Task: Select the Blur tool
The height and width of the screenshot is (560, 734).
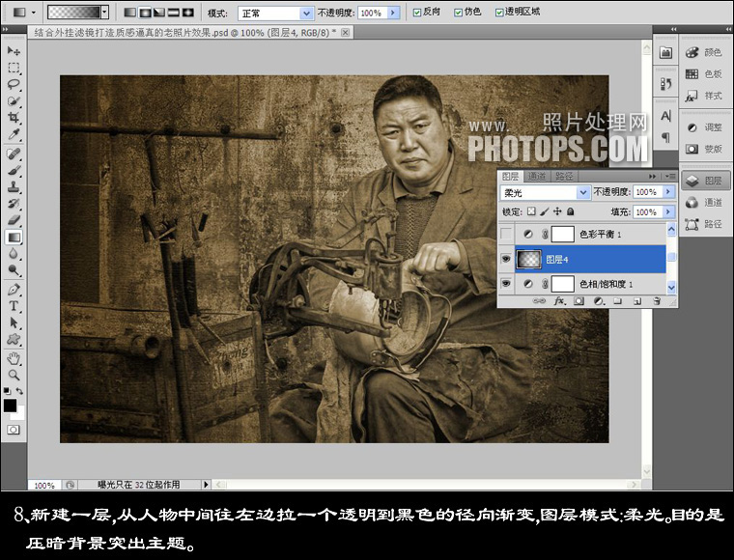Action: (14, 254)
